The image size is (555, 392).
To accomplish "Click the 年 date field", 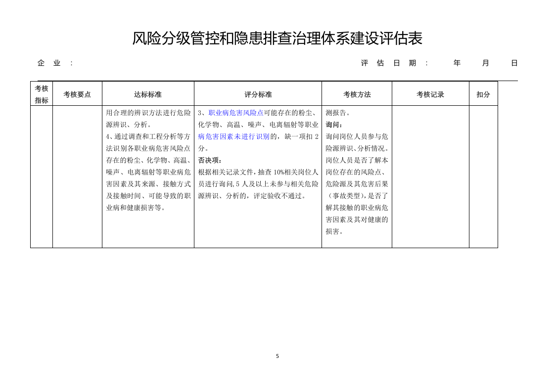I will (x=457, y=63).
